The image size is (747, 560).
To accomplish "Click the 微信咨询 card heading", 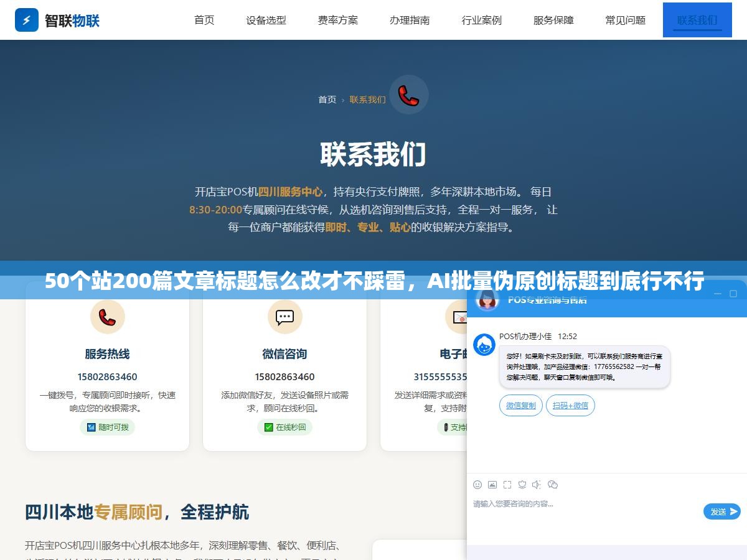I will click(x=284, y=354).
